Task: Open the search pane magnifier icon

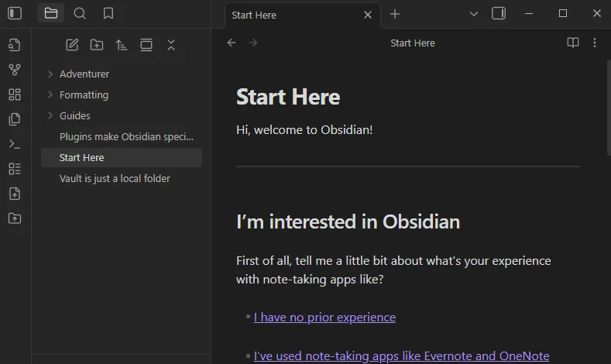Action: [80, 13]
